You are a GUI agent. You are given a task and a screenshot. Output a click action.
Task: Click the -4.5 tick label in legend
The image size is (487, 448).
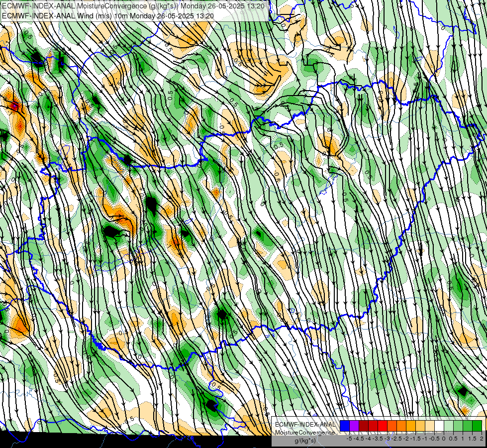360,439
